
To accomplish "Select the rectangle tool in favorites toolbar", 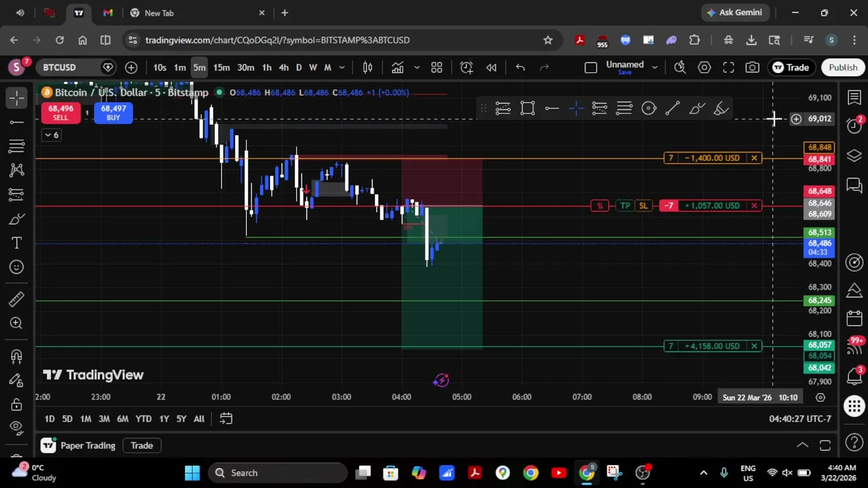I will (x=528, y=108).
